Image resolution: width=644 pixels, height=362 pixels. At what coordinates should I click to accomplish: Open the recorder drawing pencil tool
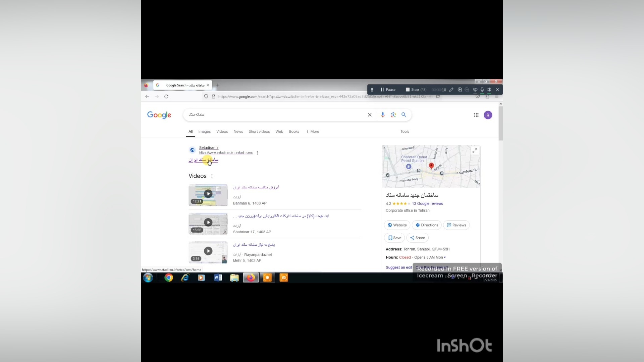451,90
